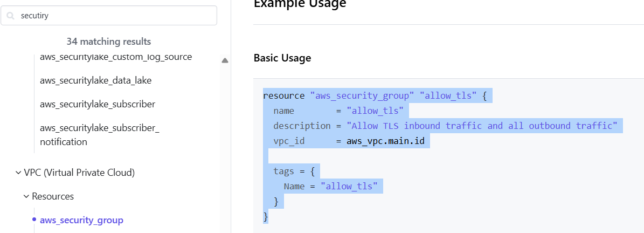The height and width of the screenshot is (233, 644).
Task: Open aws_securitylake_data_lake resource page
Action: pyautogui.click(x=96, y=80)
